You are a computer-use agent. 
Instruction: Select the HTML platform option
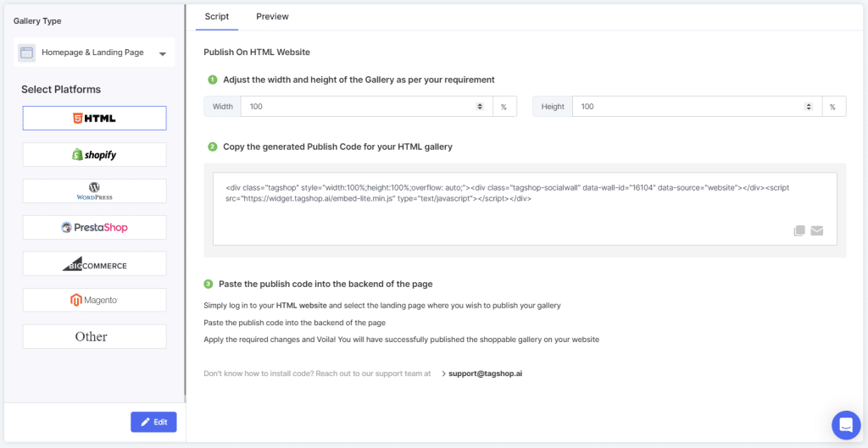pos(94,119)
